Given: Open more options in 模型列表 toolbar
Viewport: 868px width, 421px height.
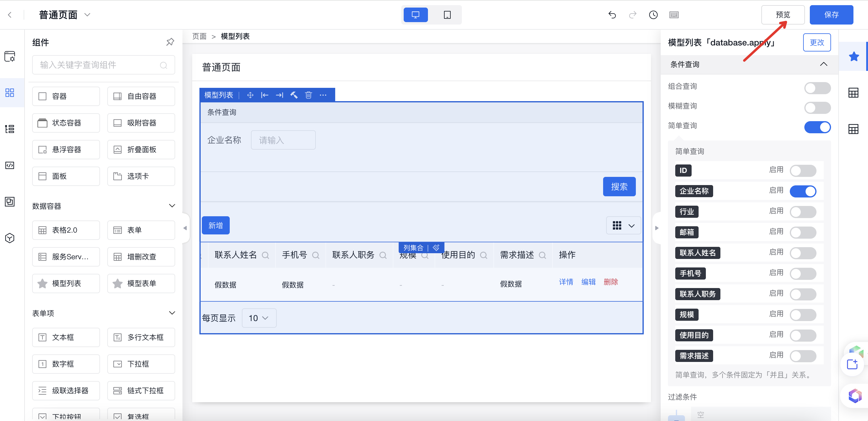Looking at the screenshot, I should click(323, 95).
